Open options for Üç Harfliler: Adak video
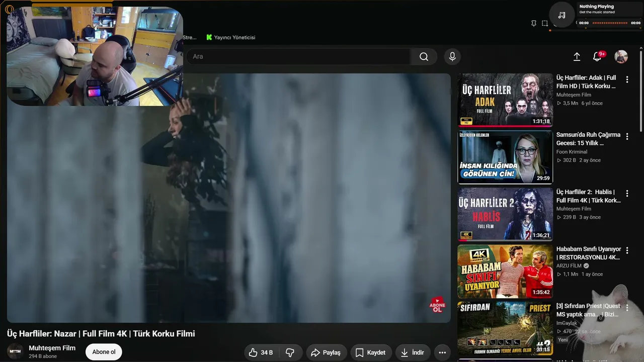 pyautogui.click(x=627, y=79)
